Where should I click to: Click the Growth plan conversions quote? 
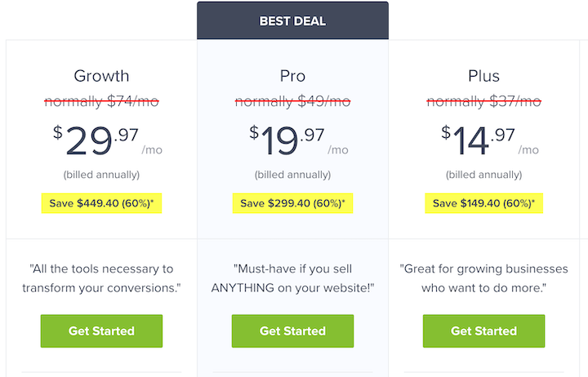tap(101, 278)
